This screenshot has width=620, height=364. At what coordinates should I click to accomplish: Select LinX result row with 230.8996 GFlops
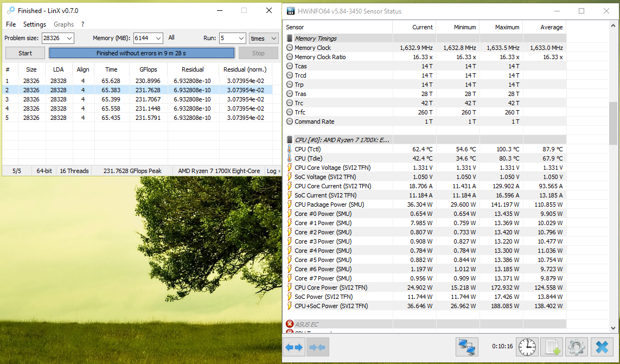(x=138, y=81)
